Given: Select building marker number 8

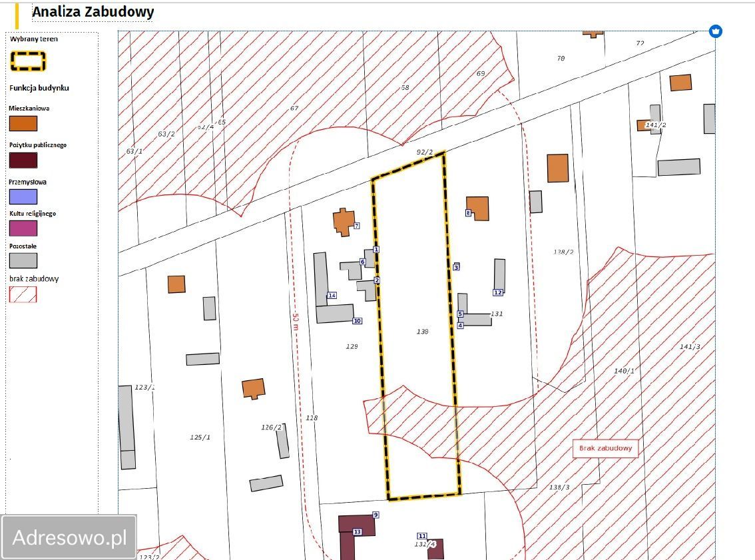Looking at the screenshot, I should point(468,213).
